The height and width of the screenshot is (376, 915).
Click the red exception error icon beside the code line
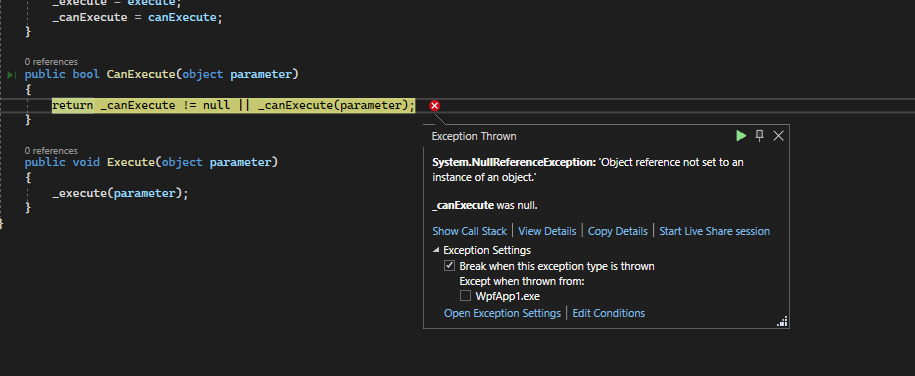coord(434,106)
